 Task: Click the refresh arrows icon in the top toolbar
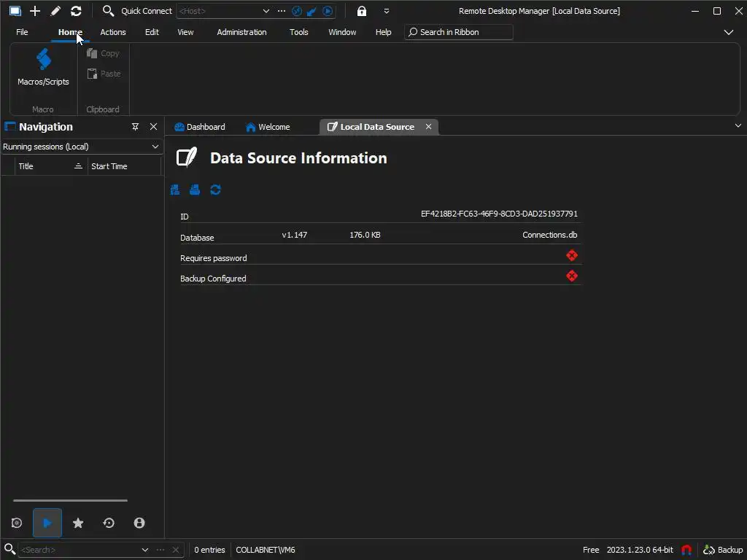point(76,10)
